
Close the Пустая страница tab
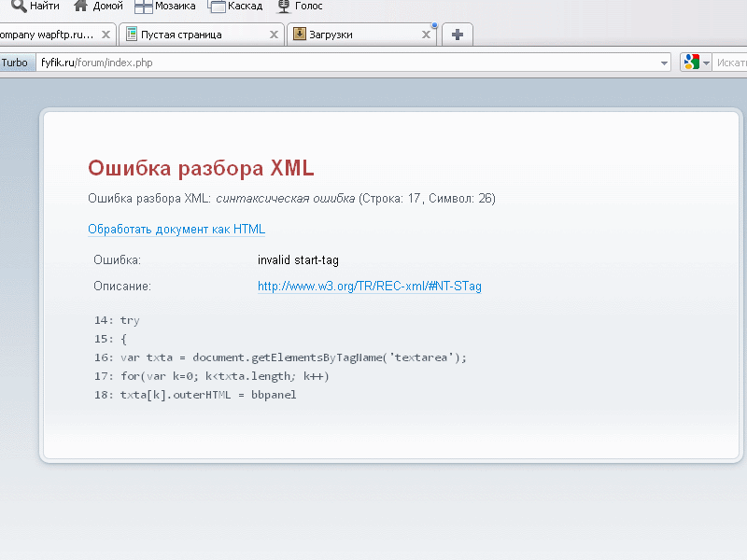coord(275,35)
